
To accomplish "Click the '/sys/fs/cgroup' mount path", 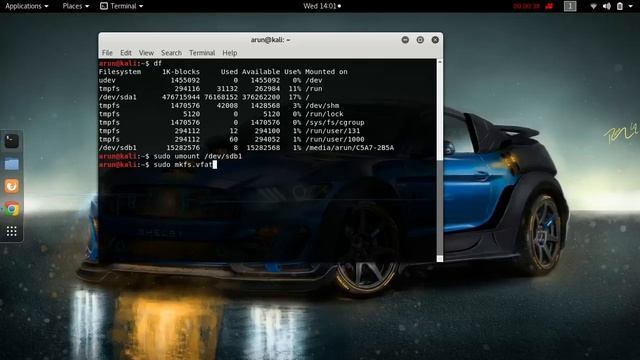I will pyautogui.click(x=335, y=122).
